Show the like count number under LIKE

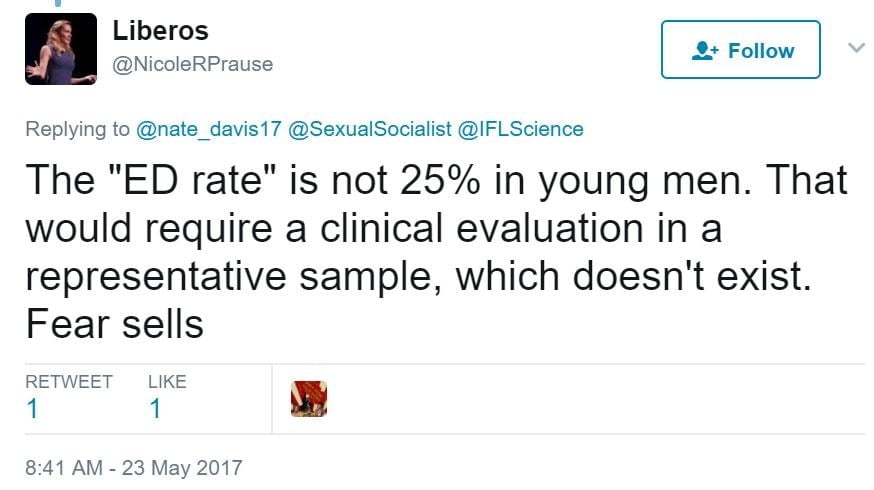point(155,408)
